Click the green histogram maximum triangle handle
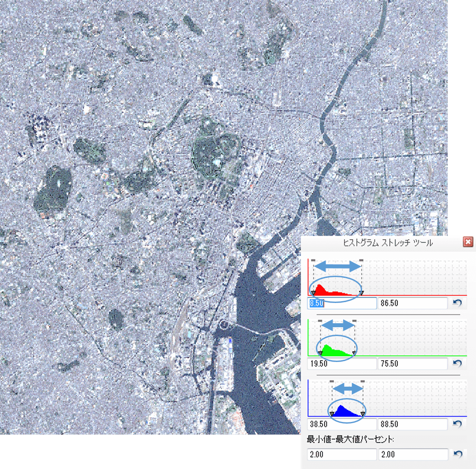This screenshot has height=469, width=476. (x=354, y=353)
